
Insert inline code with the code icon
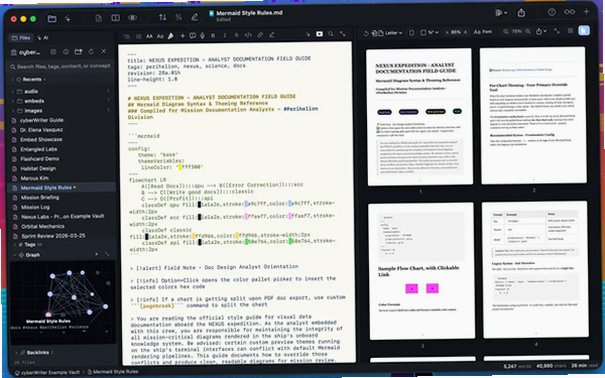click(x=248, y=35)
